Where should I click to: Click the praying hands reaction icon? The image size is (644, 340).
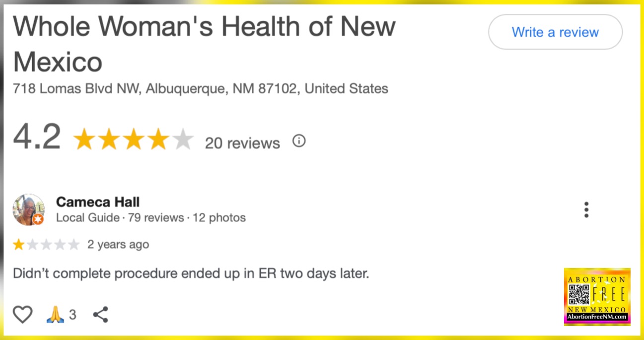tap(55, 315)
